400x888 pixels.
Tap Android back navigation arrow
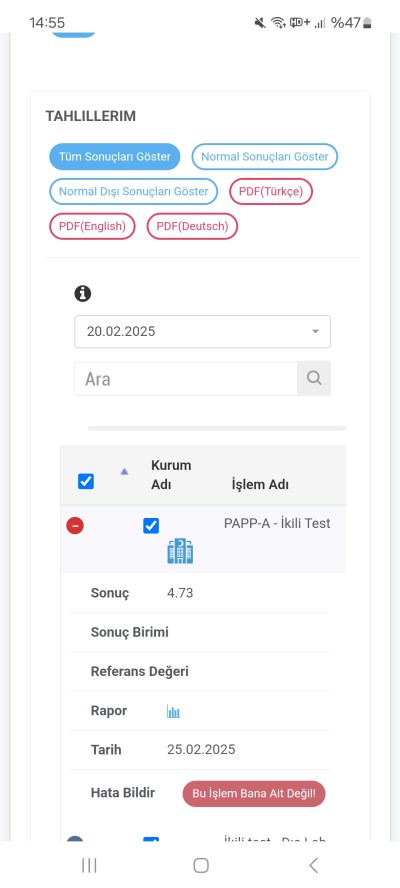click(x=313, y=865)
